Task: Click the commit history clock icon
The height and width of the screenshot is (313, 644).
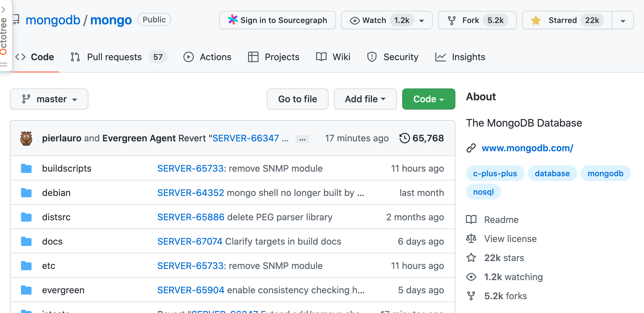Action: pyautogui.click(x=404, y=138)
